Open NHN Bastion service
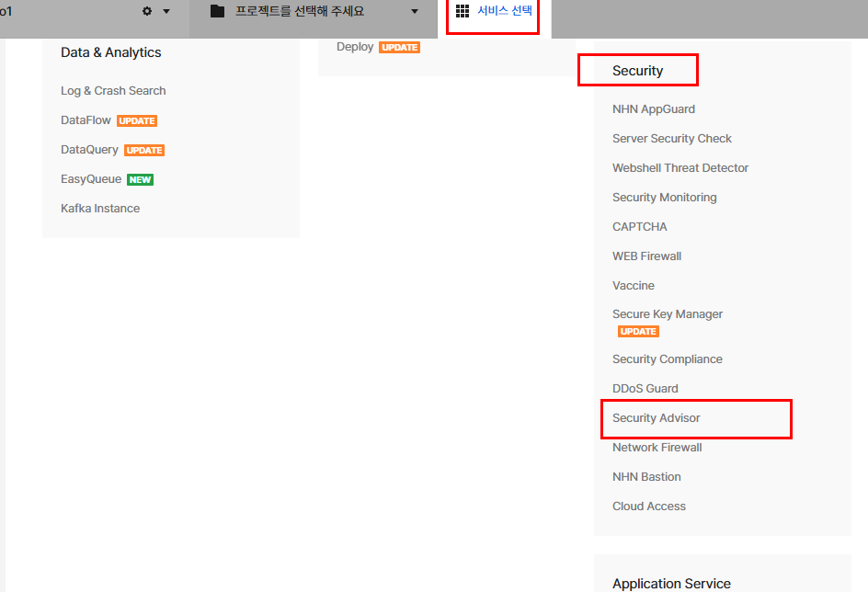 [646, 476]
